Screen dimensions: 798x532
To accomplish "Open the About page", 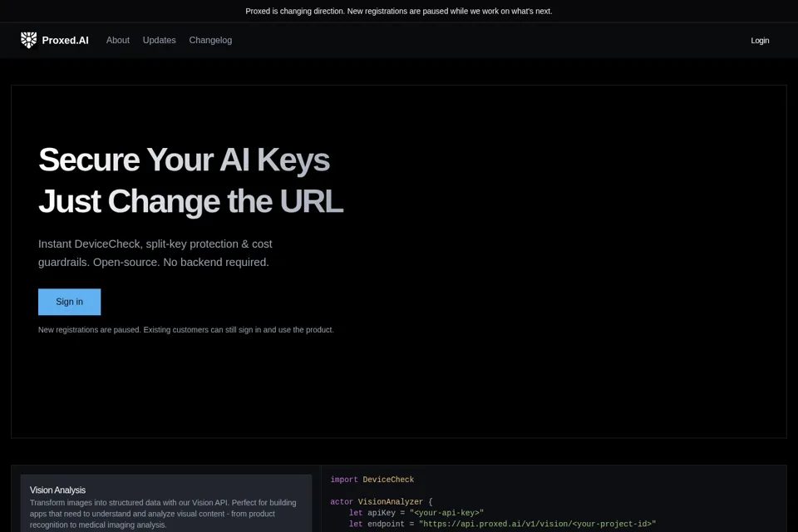I will pyautogui.click(x=117, y=40).
